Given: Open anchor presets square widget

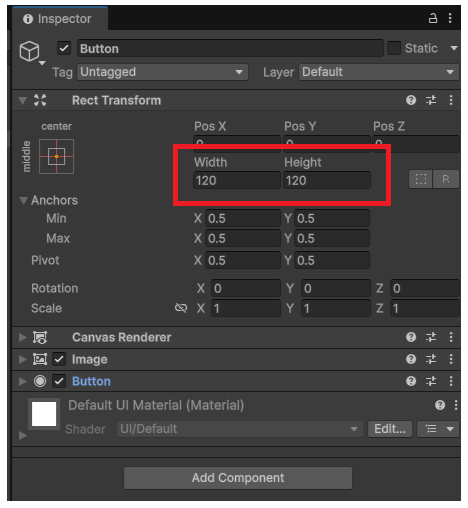Looking at the screenshot, I should click(x=56, y=156).
